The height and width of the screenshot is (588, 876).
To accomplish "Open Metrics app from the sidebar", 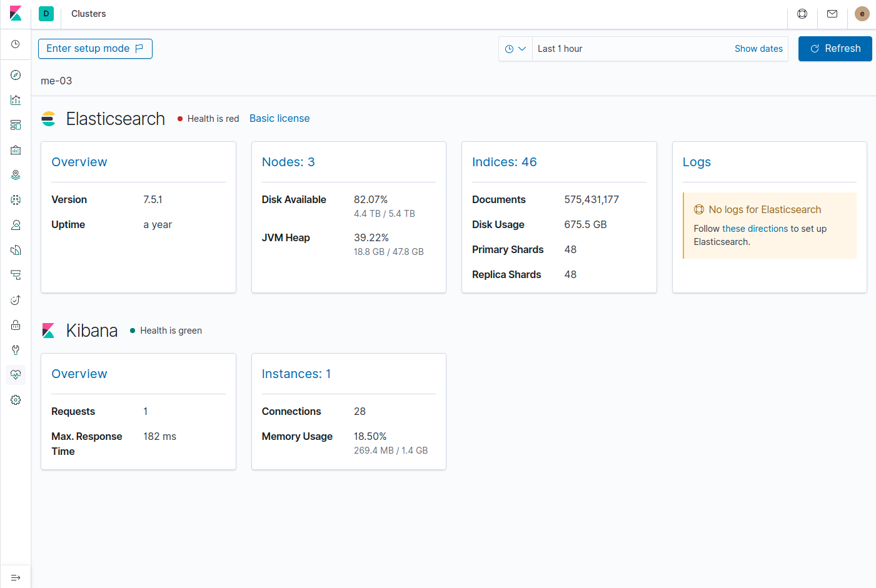I will [16, 225].
